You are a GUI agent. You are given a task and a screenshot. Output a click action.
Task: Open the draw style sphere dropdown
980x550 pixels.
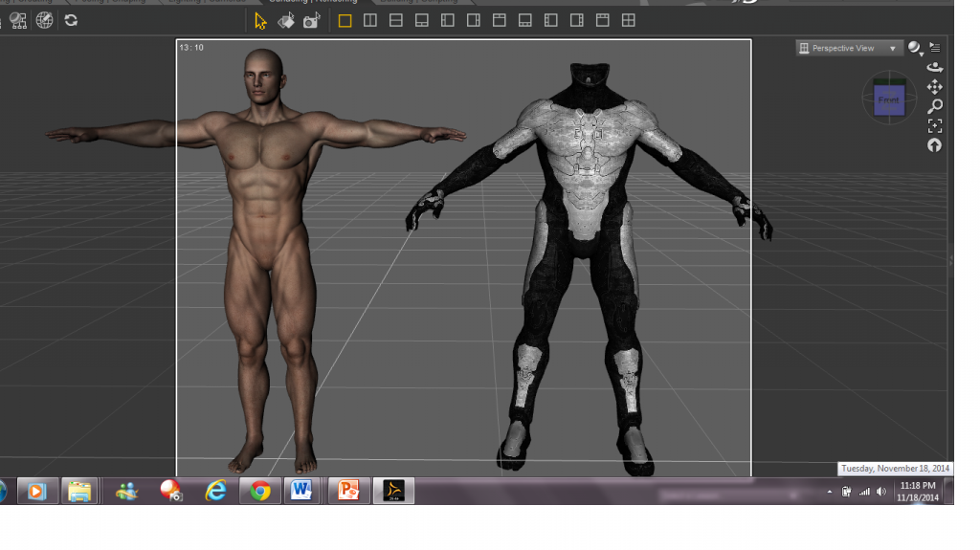(x=916, y=48)
